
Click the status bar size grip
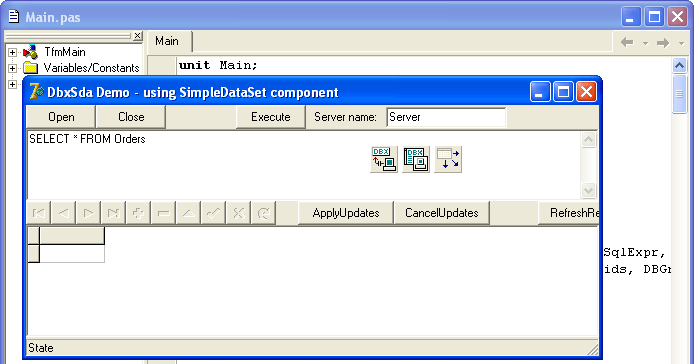click(x=592, y=349)
